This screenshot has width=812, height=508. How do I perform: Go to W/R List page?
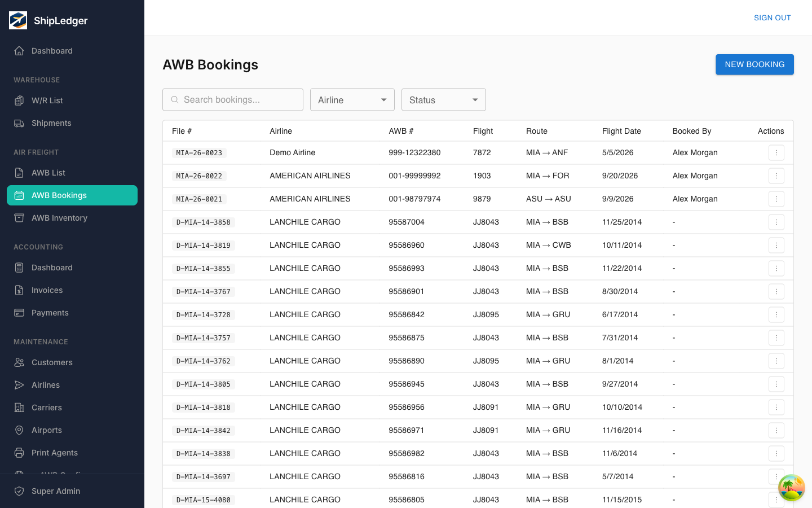(72, 100)
